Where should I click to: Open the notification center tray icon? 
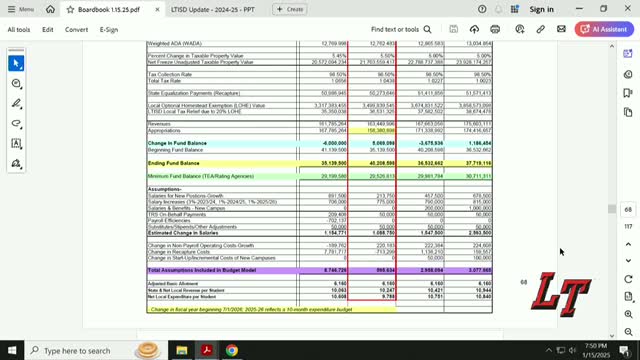click(624, 350)
